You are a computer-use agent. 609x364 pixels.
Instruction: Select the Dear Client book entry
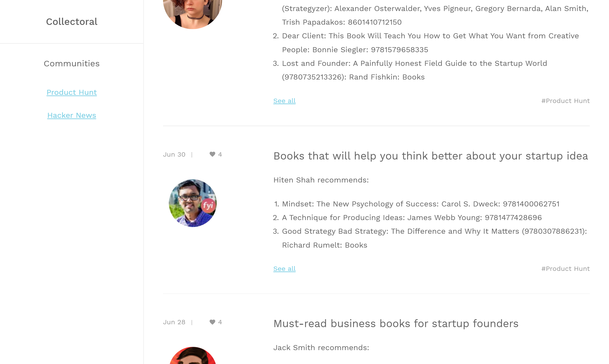[430, 36]
